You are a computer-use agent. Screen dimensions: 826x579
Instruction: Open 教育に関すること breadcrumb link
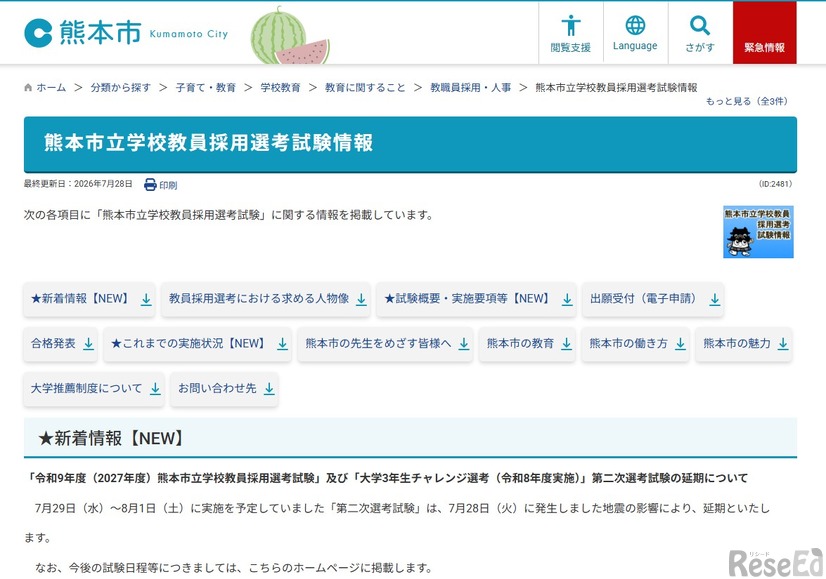[x=365, y=87]
